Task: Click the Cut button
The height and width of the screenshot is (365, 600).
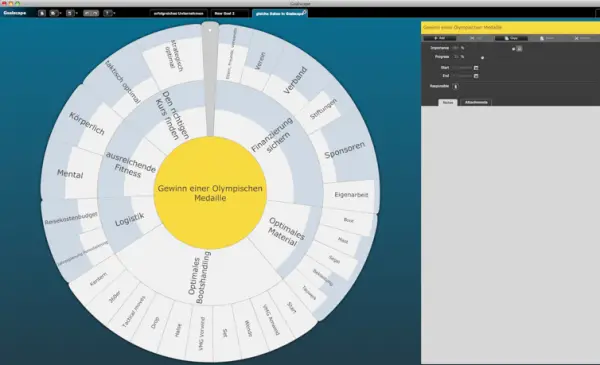Action: 475,38
